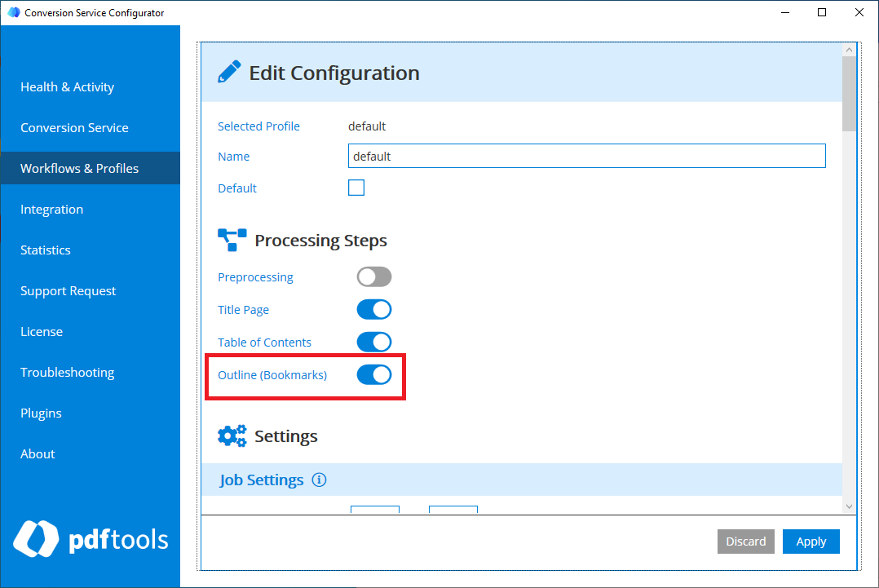Click the Name field label

[x=234, y=157]
